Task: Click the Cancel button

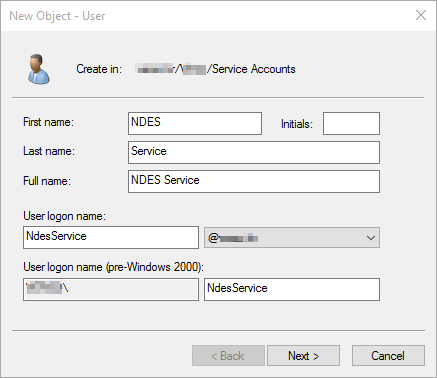Action: tap(388, 356)
